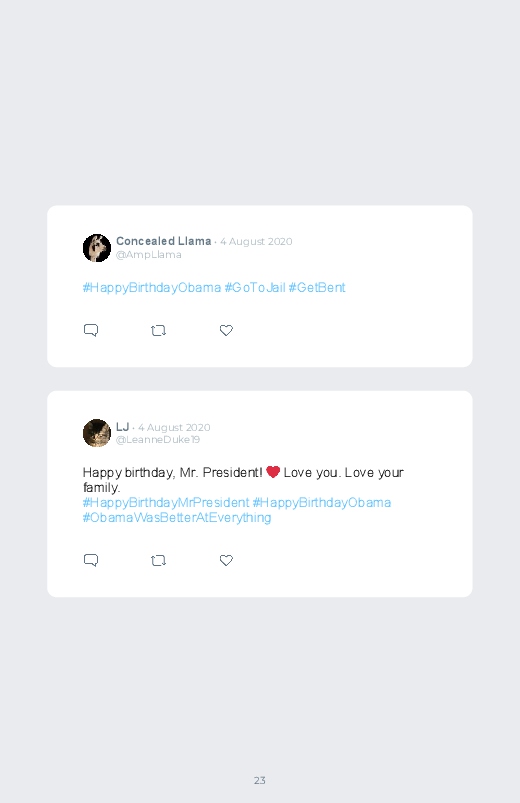This screenshot has height=803, width=520.
Task: Reply to Concealed Llama's tweet
Action: click(91, 330)
